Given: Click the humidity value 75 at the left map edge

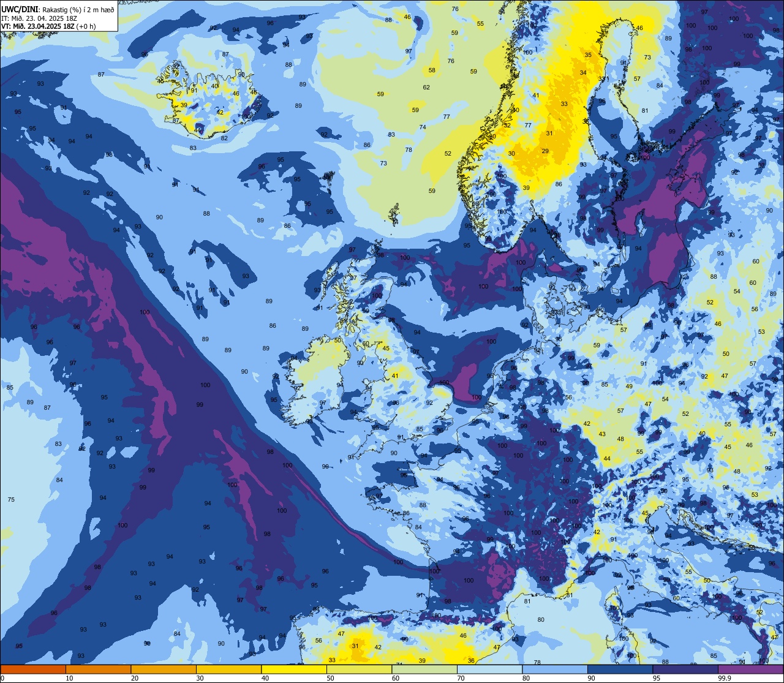Looking at the screenshot, I should click(11, 500).
